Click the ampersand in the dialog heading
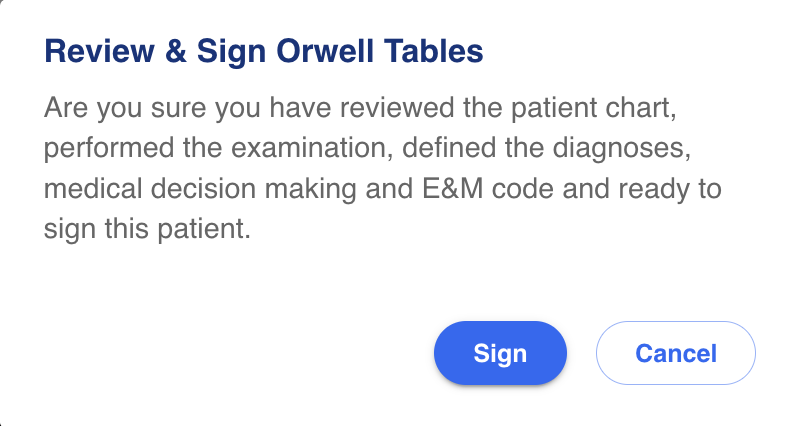This screenshot has width=796, height=426. coord(177,51)
